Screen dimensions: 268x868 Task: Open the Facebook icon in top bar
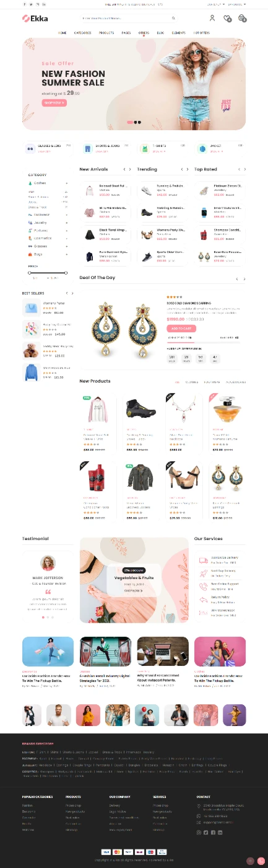(x=24, y=4)
